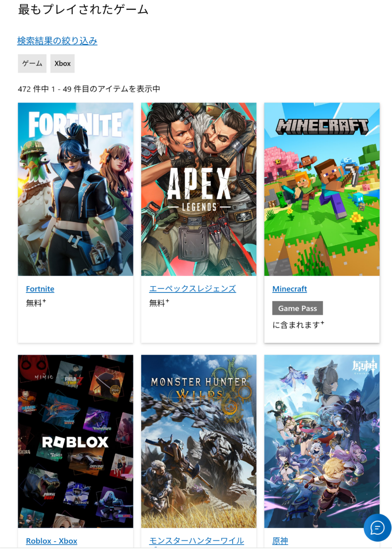
Task: Open the Apex Legends cover image
Action: point(199,189)
